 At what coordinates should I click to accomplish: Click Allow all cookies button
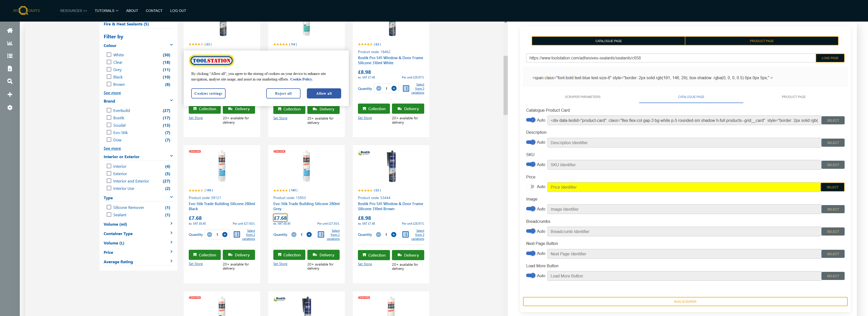coord(324,94)
